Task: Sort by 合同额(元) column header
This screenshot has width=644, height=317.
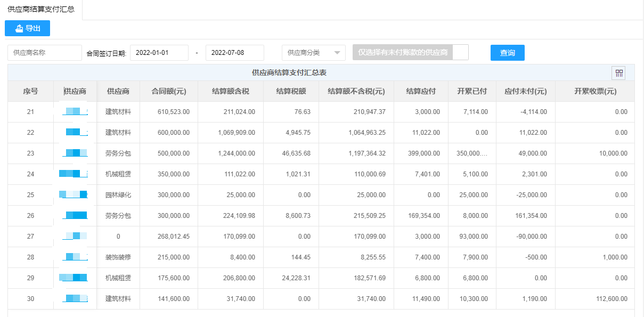Action: 169,91
